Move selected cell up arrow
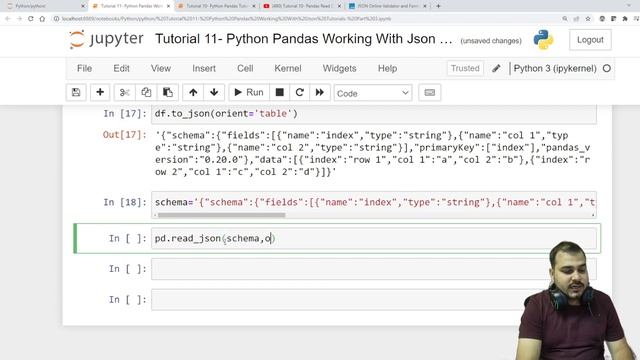 point(193,93)
